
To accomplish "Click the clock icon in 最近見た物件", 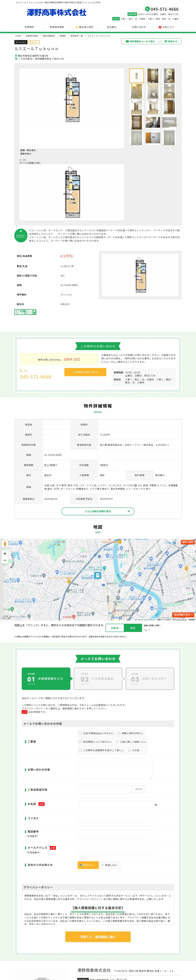I will tap(77, 27).
